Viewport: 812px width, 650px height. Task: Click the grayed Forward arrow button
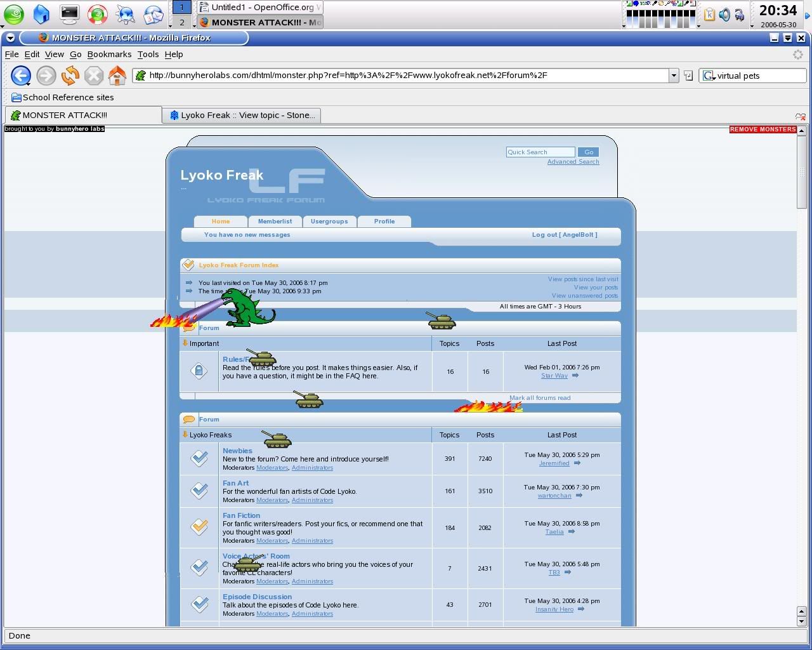(x=46, y=76)
